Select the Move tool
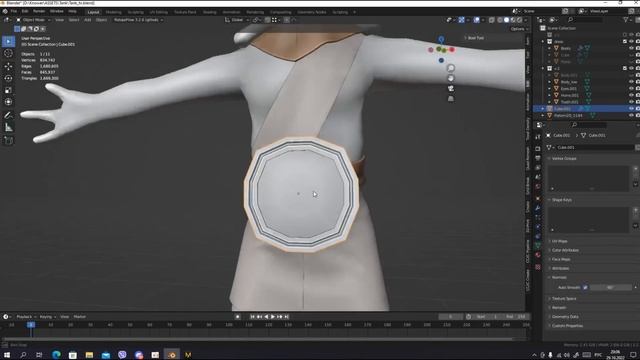Image resolution: width=640 pixels, height=360 pixels. coord(9,66)
